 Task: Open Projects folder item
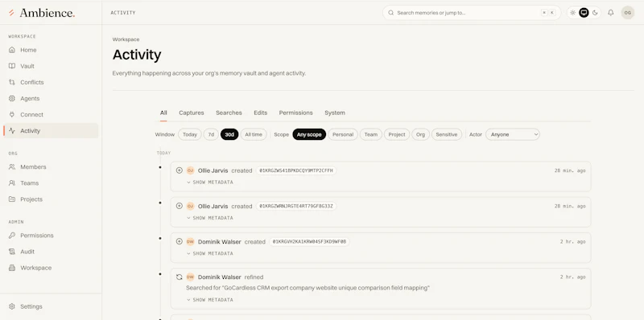(51, 199)
